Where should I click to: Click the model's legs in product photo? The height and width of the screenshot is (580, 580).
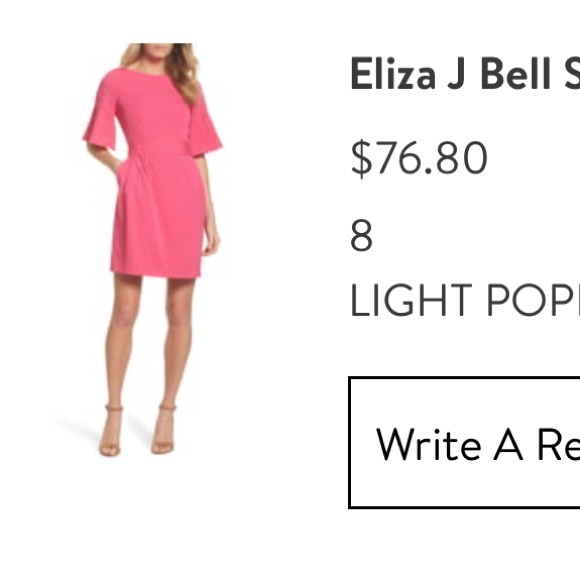(x=148, y=340)
